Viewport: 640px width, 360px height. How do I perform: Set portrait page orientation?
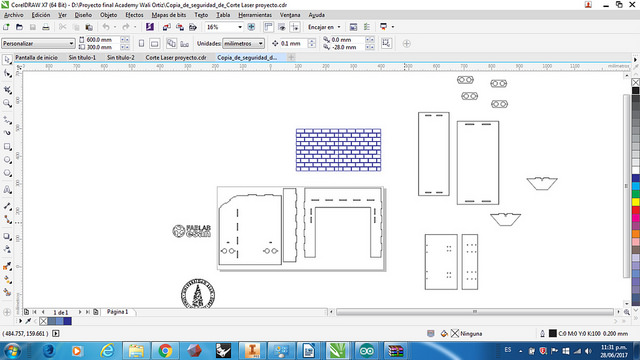(x=141, y=43)
